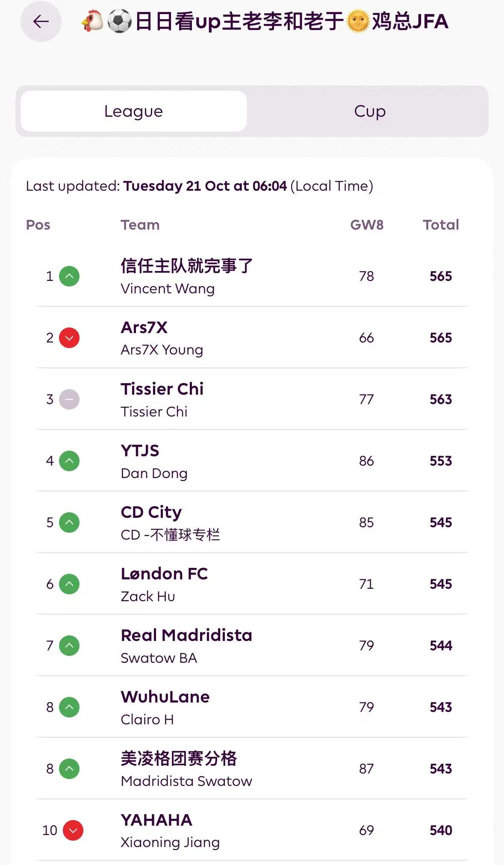The image size is (504, 865).
Task: Click the GW8 column header
Action: point(367,225)
